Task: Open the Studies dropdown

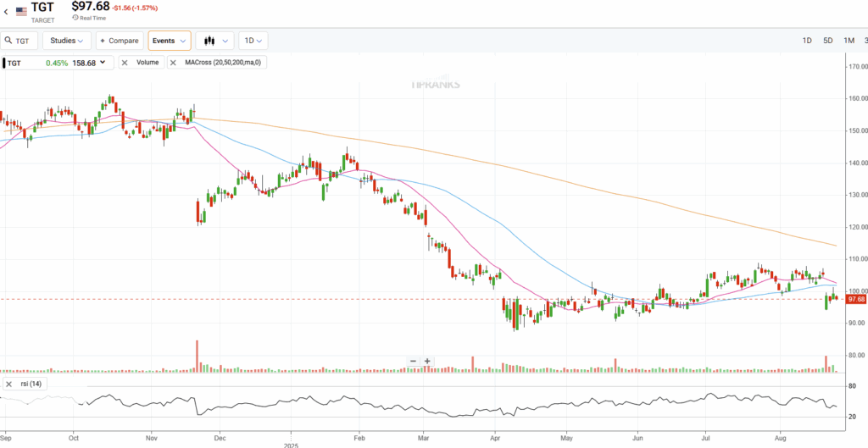Action: [x=67, y=41]
